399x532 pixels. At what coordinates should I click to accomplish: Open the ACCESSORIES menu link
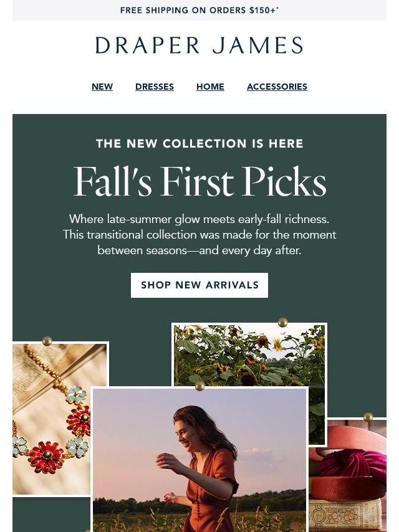tap(277, 87)
